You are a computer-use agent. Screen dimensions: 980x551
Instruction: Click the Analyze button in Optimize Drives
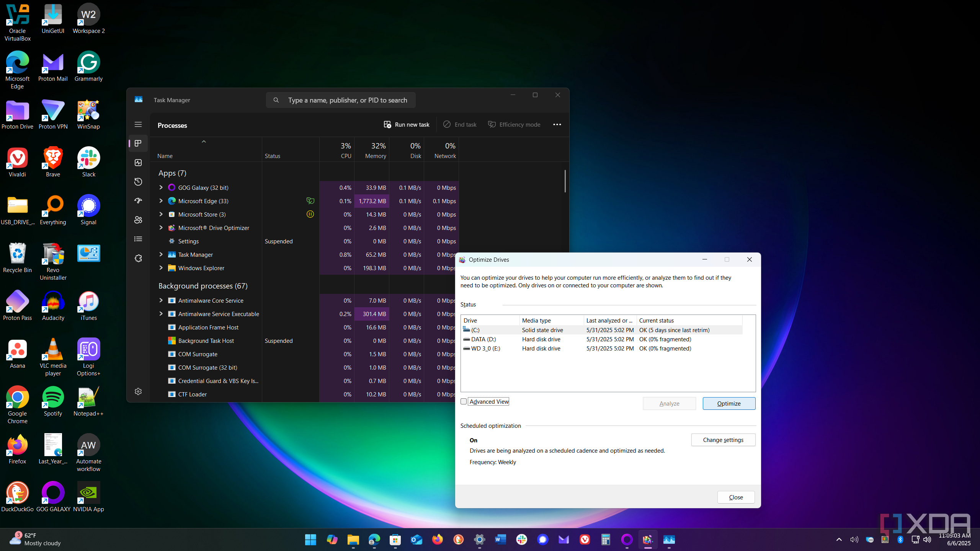tap(669, 403)
